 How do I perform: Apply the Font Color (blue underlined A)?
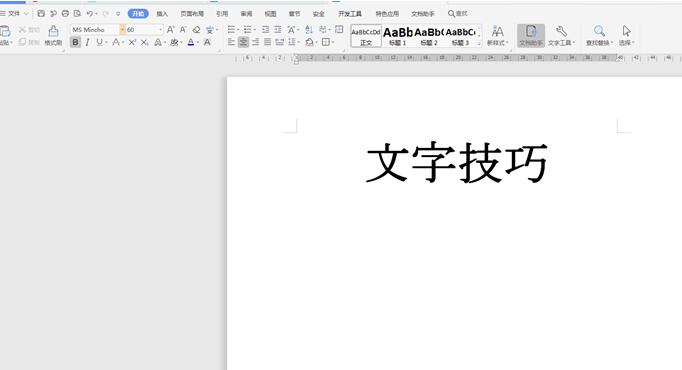pos(191,42)
